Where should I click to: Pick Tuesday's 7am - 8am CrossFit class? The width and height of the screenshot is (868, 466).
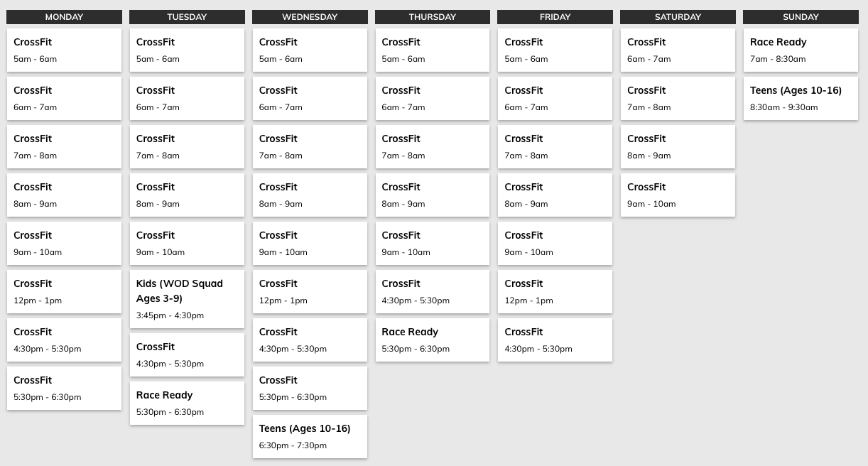click(x=187, y=146)
